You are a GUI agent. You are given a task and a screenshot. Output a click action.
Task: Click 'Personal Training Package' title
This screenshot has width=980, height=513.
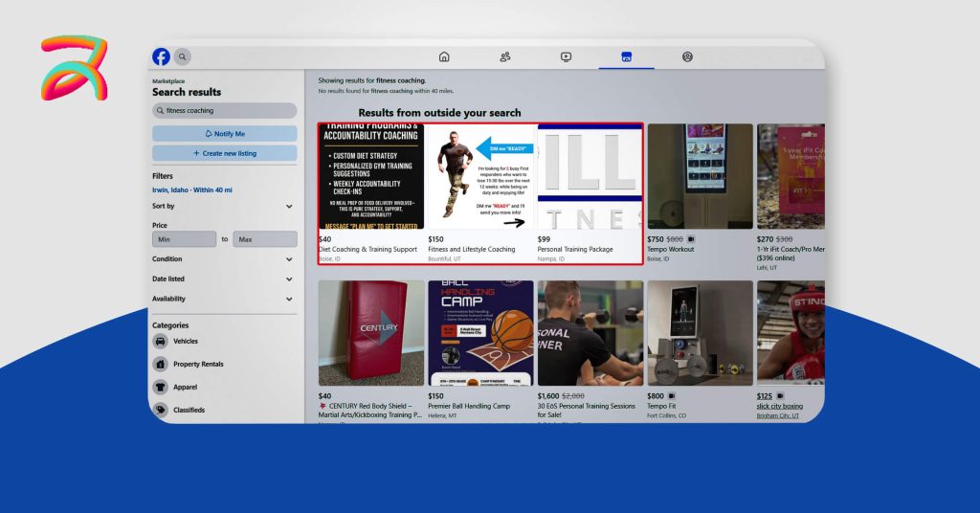(575, 249)
